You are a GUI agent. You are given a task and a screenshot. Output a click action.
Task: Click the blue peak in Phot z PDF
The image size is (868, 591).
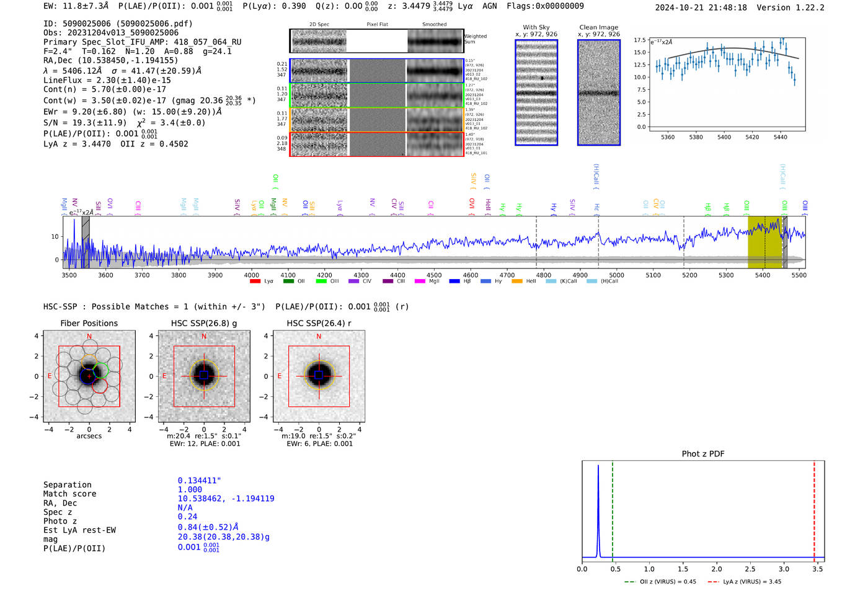[x=598, y=511]
